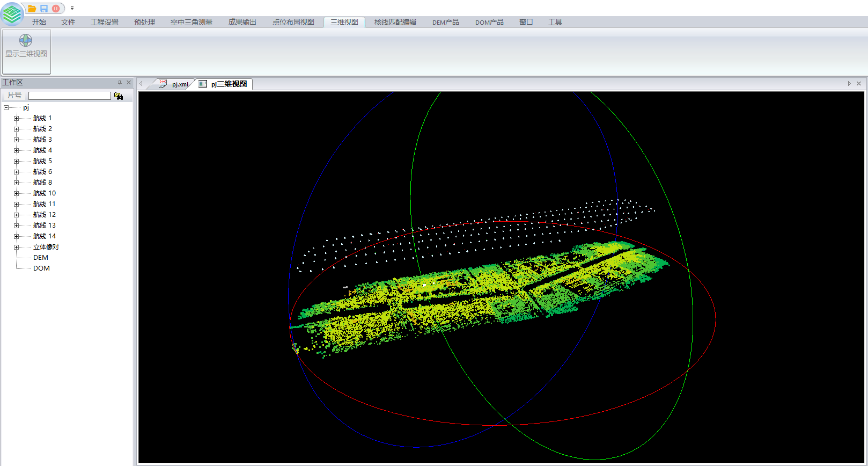
Task: Expand the 航线 4 node
Action: 16,150
